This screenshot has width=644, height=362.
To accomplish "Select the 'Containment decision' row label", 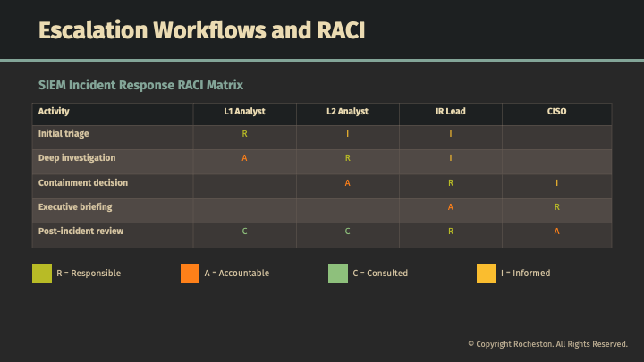I will click(83, 183).
